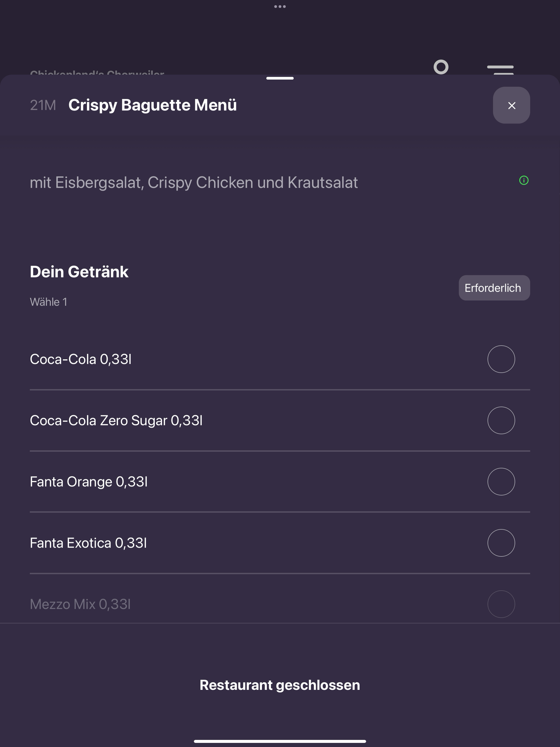Tap the three-dot multitasking icon

click(x=280, y=6)
